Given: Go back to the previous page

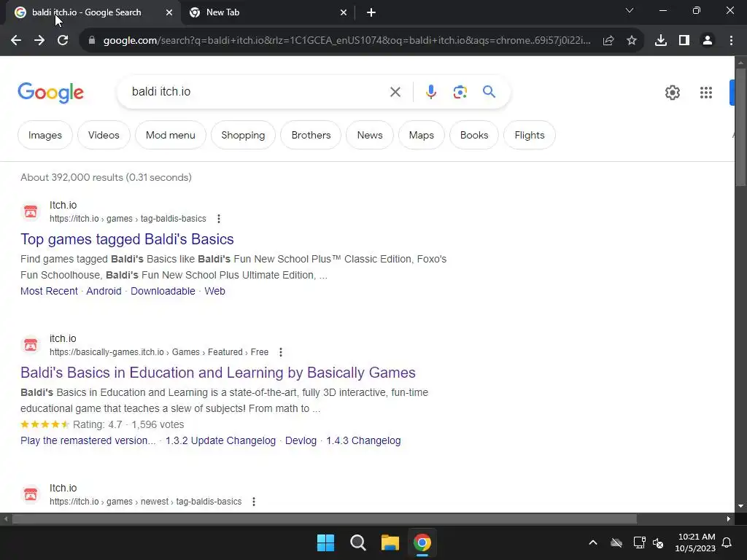Looking at the screenshot, I should click(16, 41).
